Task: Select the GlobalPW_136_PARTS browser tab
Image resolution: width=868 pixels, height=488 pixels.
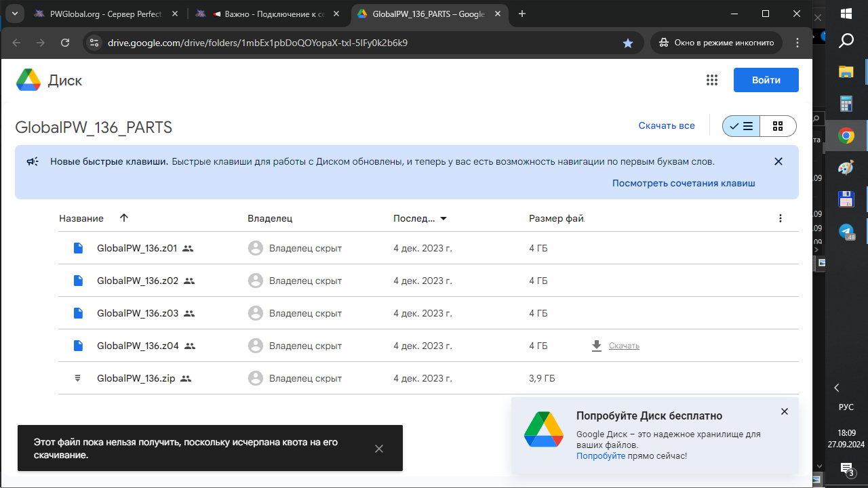Action: tap(431, 14)
